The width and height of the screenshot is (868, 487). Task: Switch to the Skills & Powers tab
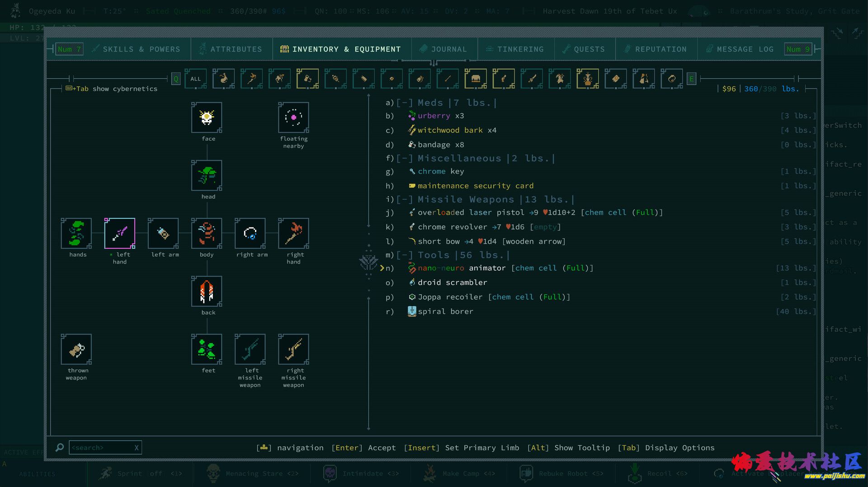(x=136, y=49)
